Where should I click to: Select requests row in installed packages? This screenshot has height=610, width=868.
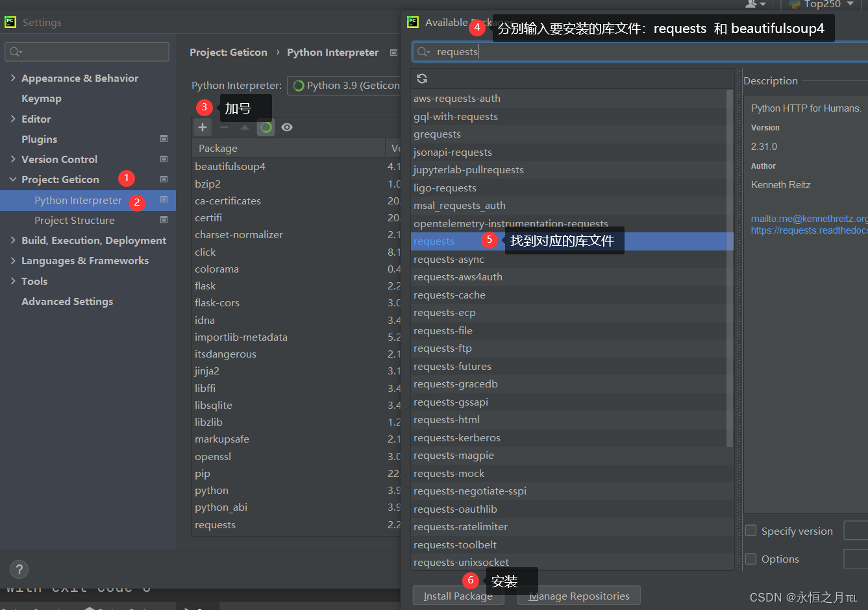click(296, 524)
